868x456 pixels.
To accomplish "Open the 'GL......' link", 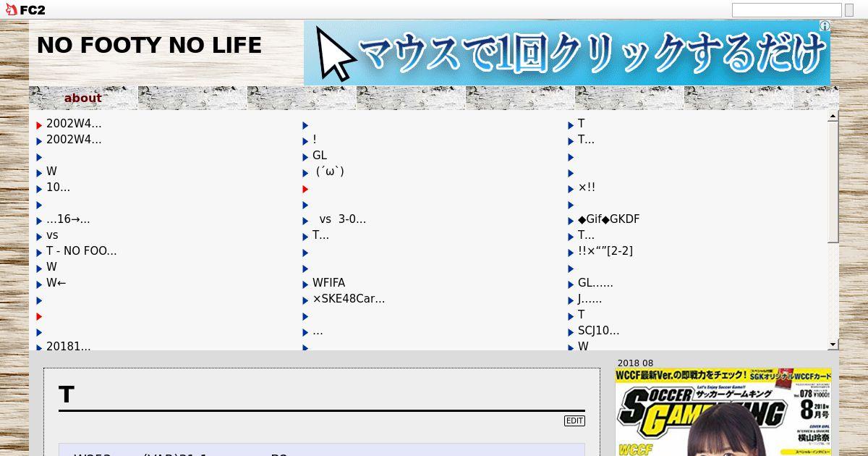I will (595, 282).
